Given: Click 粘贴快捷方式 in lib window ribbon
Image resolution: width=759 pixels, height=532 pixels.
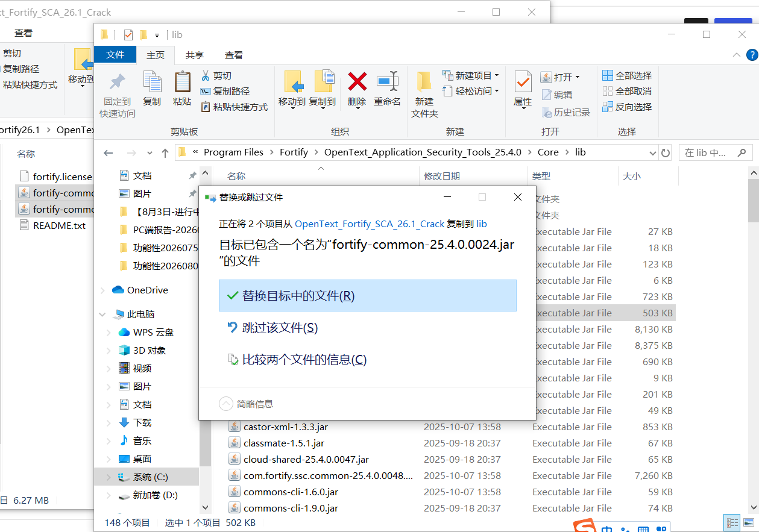Looking at the screenshot, I should pos(234,107).
